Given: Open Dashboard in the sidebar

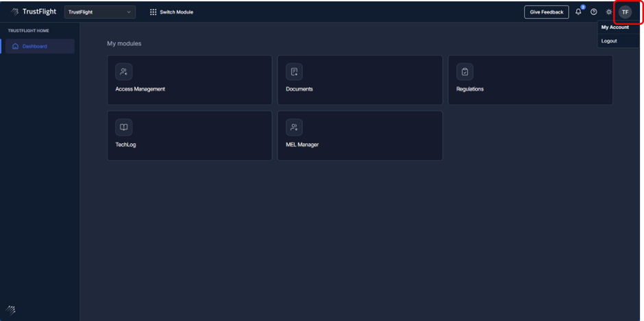Looking at the screenshot, I should (35, 46).
